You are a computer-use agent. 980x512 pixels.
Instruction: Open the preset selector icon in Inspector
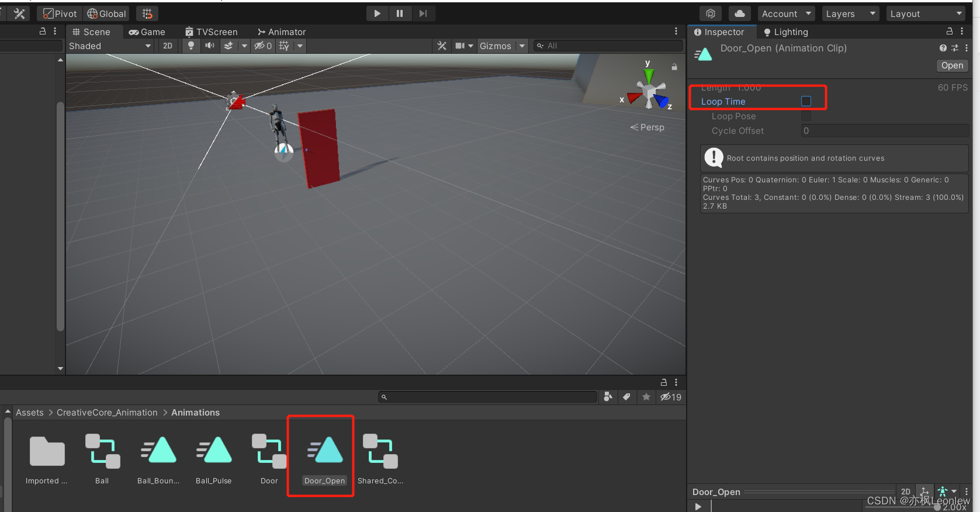(x=955, y=48)
